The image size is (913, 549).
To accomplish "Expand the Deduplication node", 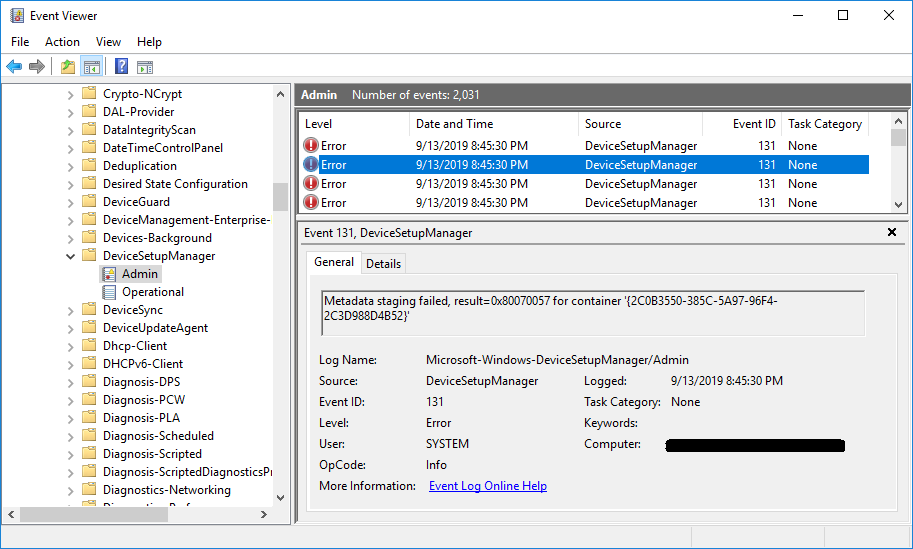I will pos(70,167).
